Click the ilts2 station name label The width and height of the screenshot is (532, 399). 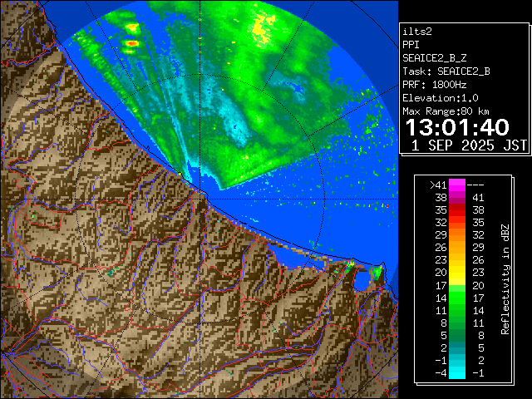[x=418, y=31]
